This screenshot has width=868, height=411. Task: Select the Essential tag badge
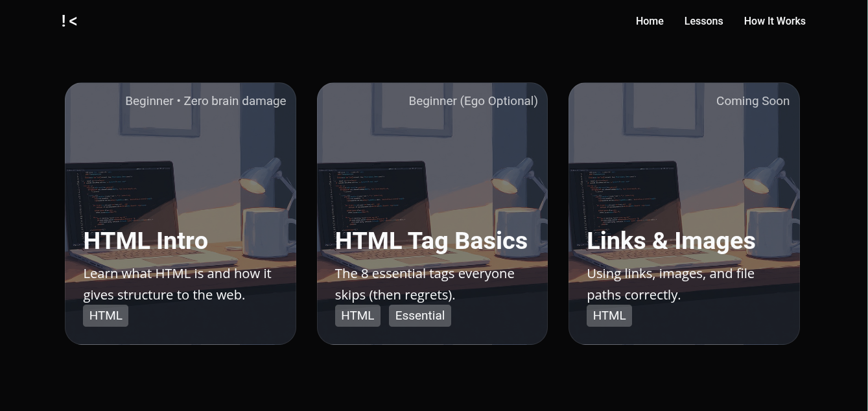419,316
